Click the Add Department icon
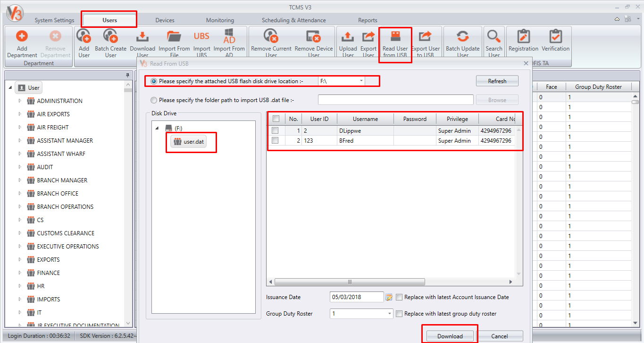This screenshot has width=644, height=343. [22, 36]
